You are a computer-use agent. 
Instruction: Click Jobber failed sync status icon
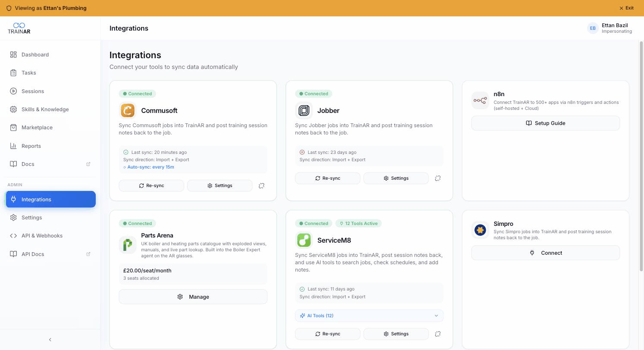302,152
